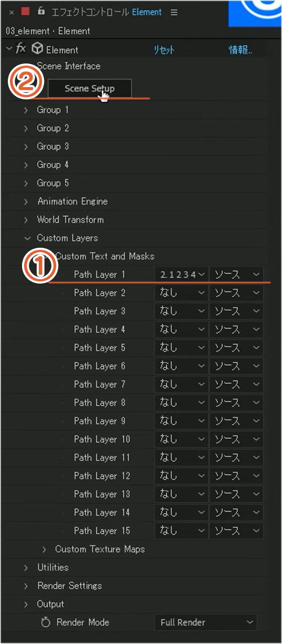Click the Element effect cube icon
282x644 pixels.
click(x=37, y=49)
